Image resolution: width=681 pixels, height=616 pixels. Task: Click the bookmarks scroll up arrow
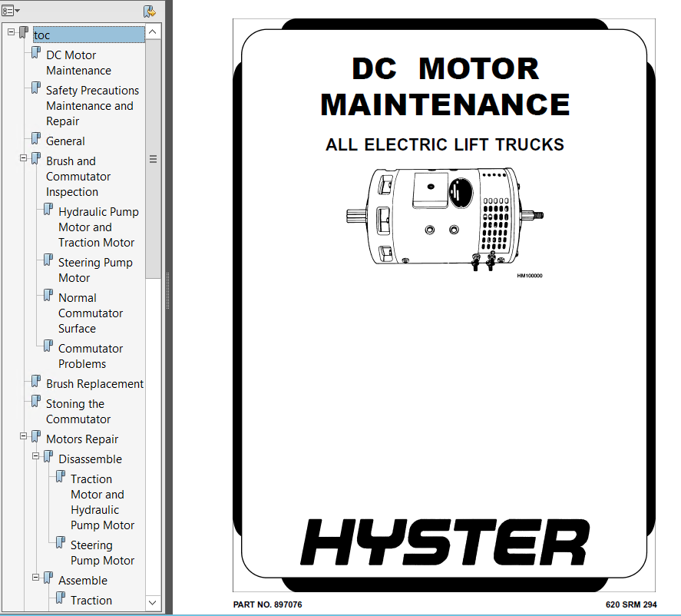click(x=153, y=31)
